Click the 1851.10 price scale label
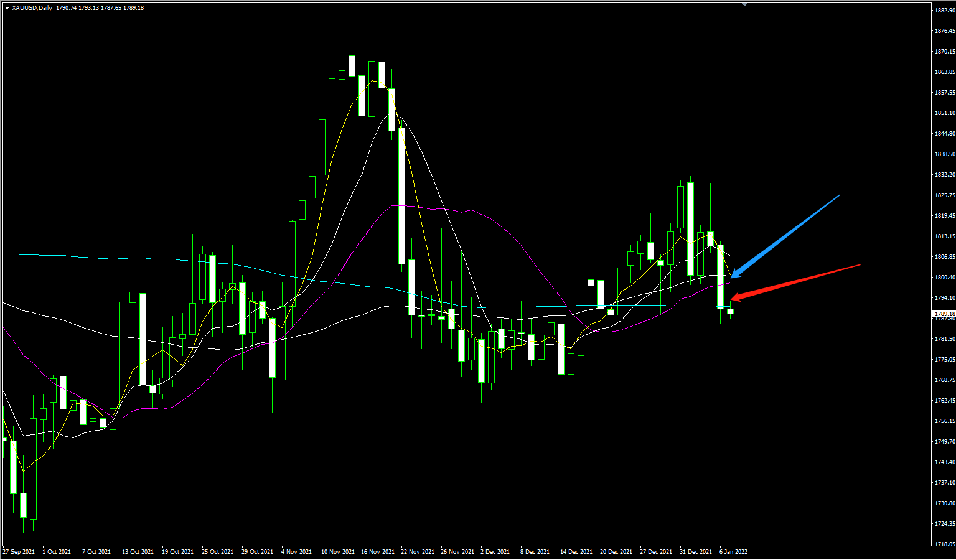Viewport: 956px width, 560px height. pos(944,113)
